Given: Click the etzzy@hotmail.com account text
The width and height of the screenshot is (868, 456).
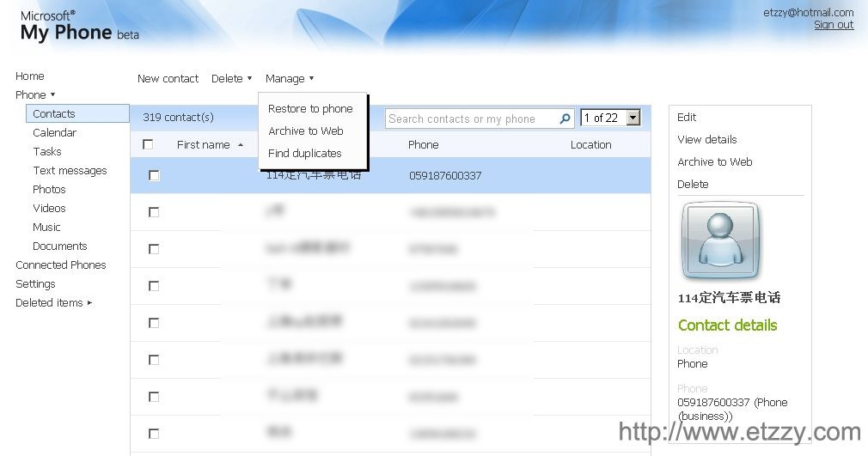Looking at the screenshot, I should 808,12.
